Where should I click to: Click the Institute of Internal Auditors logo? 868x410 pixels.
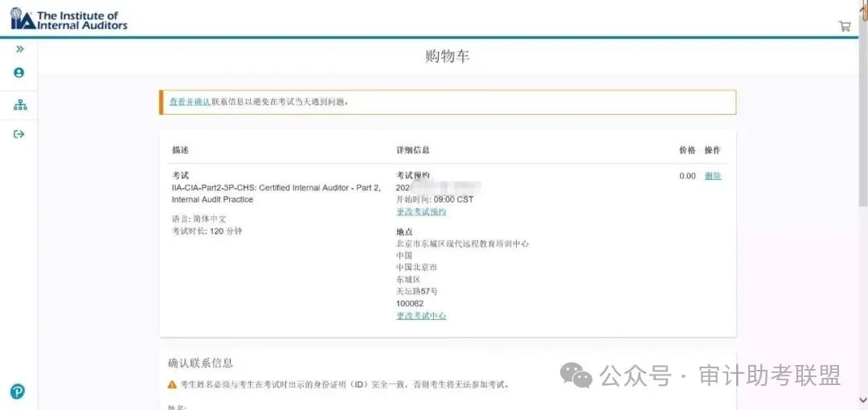click(69, 19)
